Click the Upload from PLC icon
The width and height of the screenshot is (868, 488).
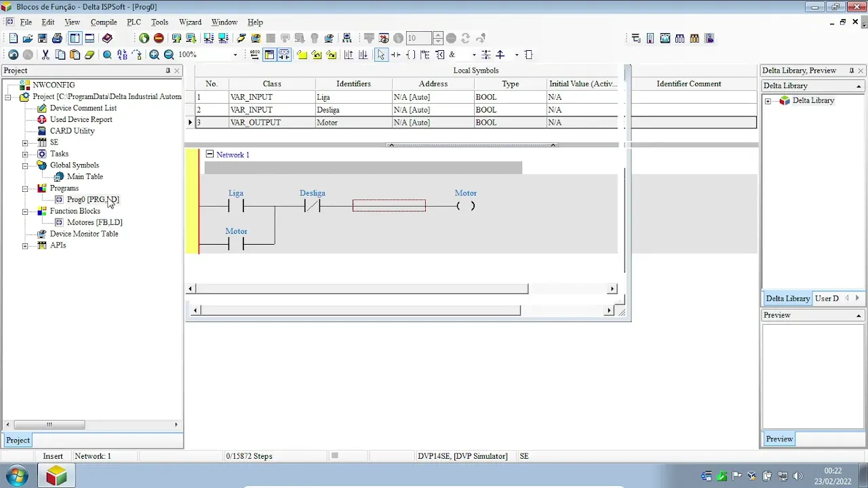[176, 39]
